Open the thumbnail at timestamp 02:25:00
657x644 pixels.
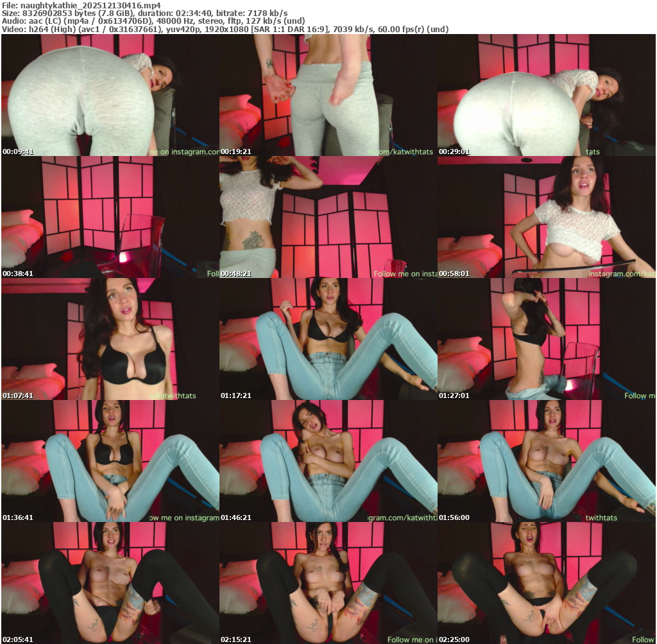(x=546, y=583)
